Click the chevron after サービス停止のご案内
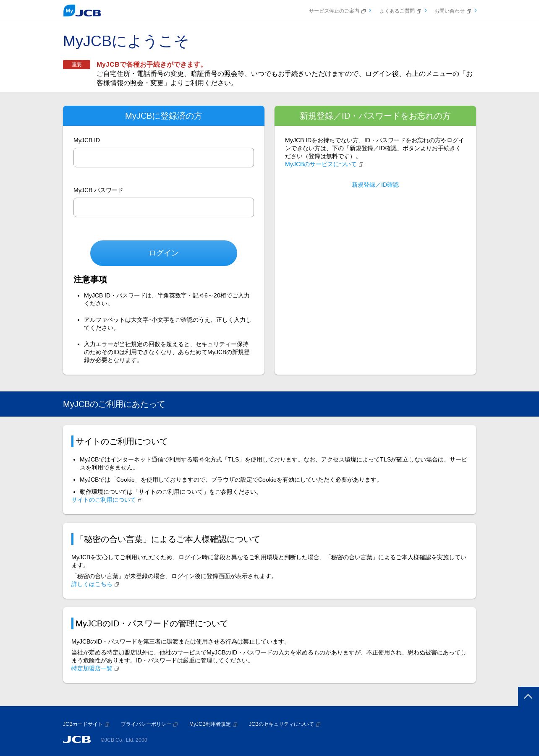 [x=370, y=11]
